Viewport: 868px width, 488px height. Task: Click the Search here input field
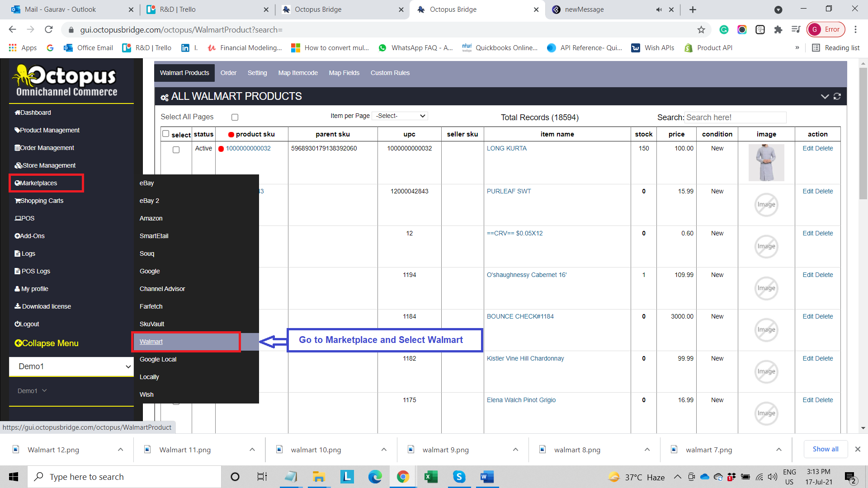coord(736,117)
